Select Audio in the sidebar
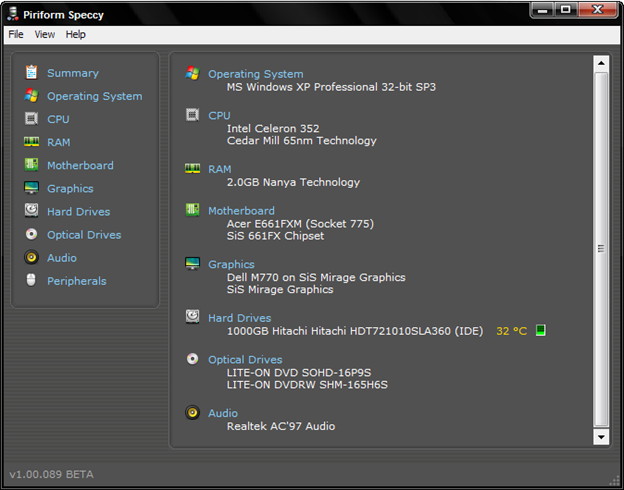This screenshot has width=624, height=490. [62, 258]
